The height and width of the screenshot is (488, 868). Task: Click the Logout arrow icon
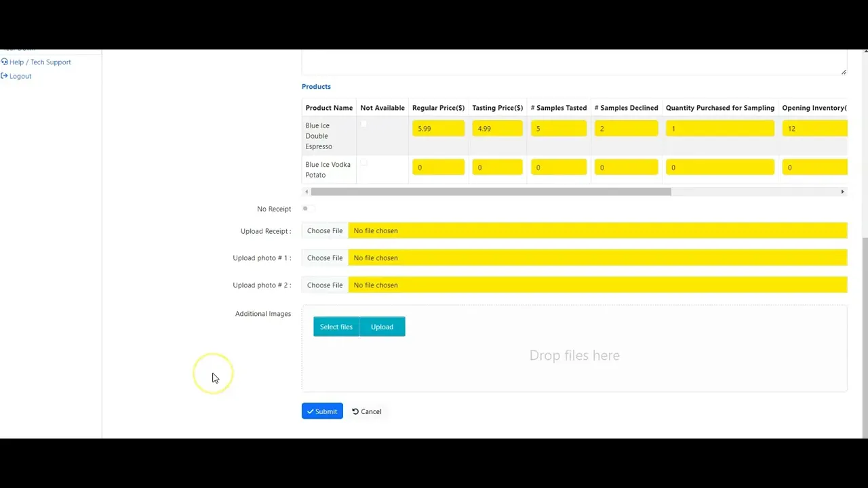[x=4, y=76]
